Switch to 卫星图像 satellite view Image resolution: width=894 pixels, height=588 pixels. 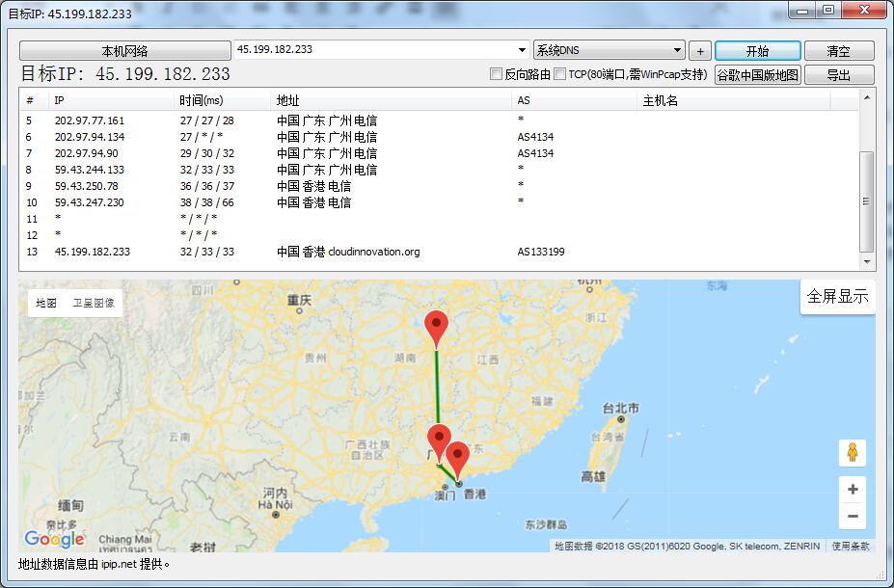pyautogui.click(x=94, y=303)
